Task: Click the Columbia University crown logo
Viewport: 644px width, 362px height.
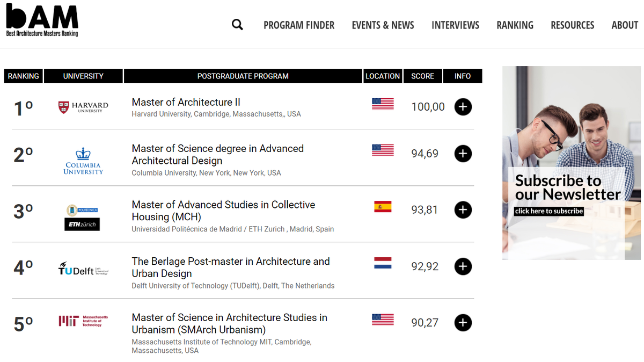Action: [x=83, y=161]
